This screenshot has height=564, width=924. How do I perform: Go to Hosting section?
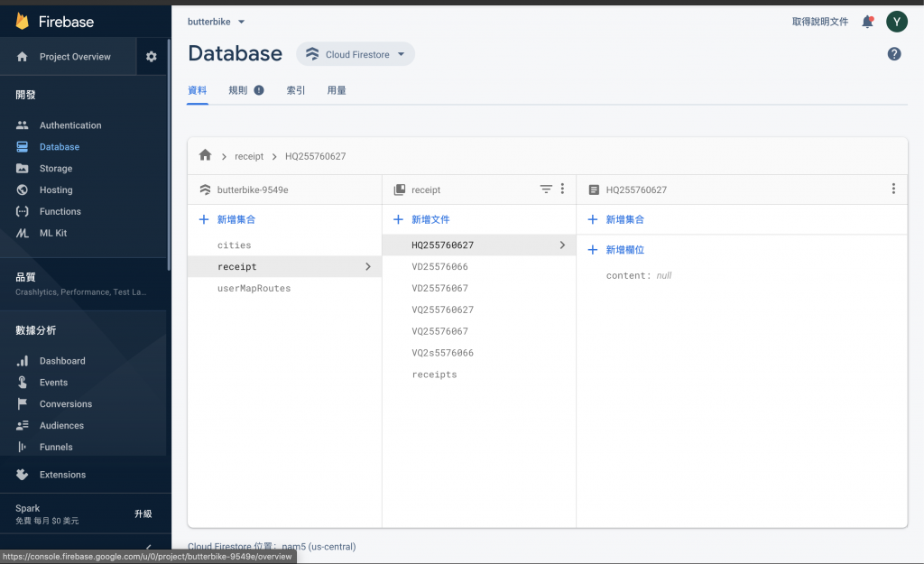pos(56,190)
